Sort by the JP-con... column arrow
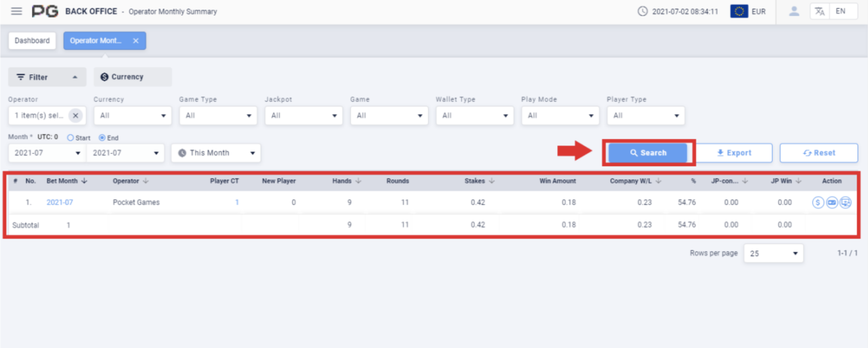868x348 pixels. [x=745, y=181]
